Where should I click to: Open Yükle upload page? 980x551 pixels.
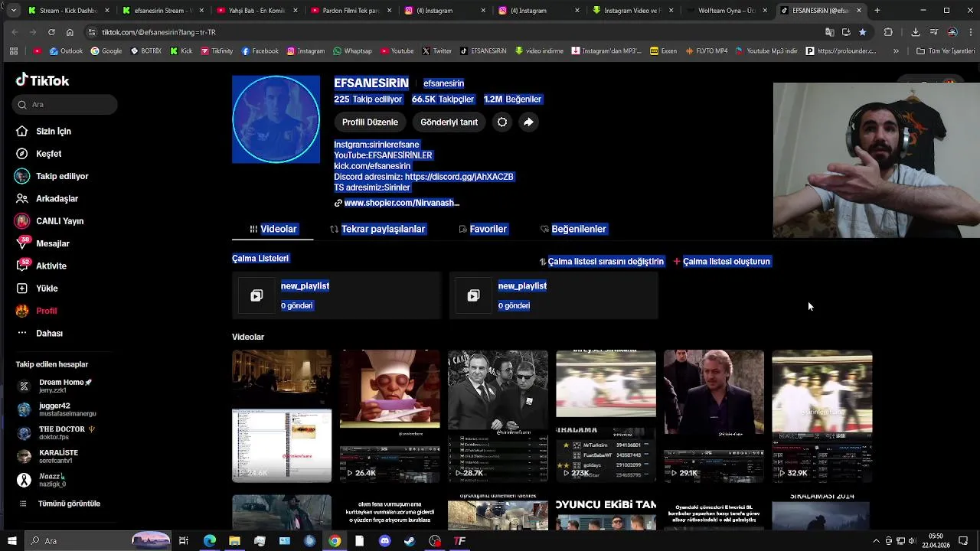(x=38, y=289)
